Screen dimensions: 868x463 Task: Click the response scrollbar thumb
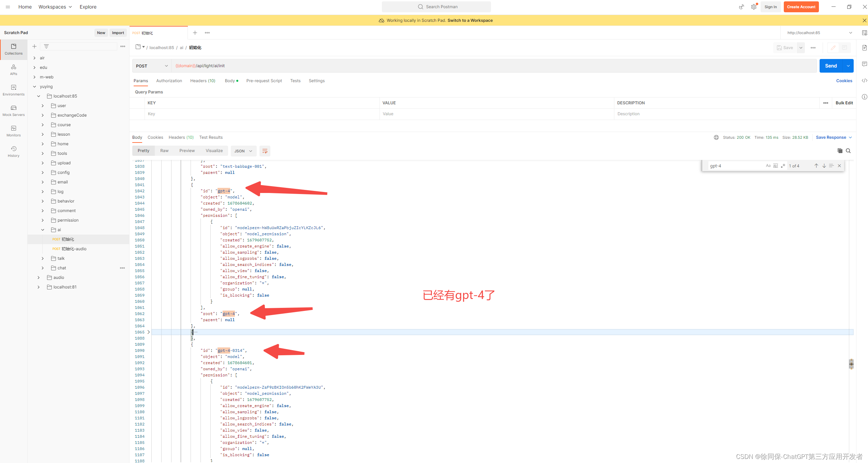[851, 364]
